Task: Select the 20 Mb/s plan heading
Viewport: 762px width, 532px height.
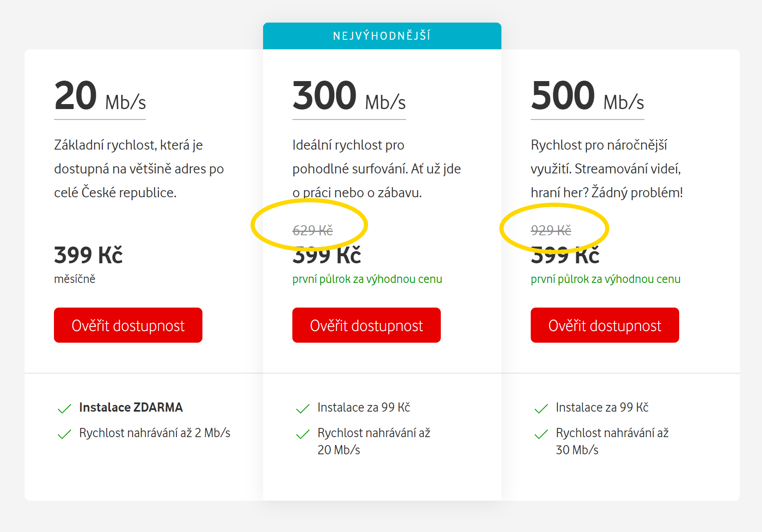Action: pyautogui.click(x=100, y=97)
